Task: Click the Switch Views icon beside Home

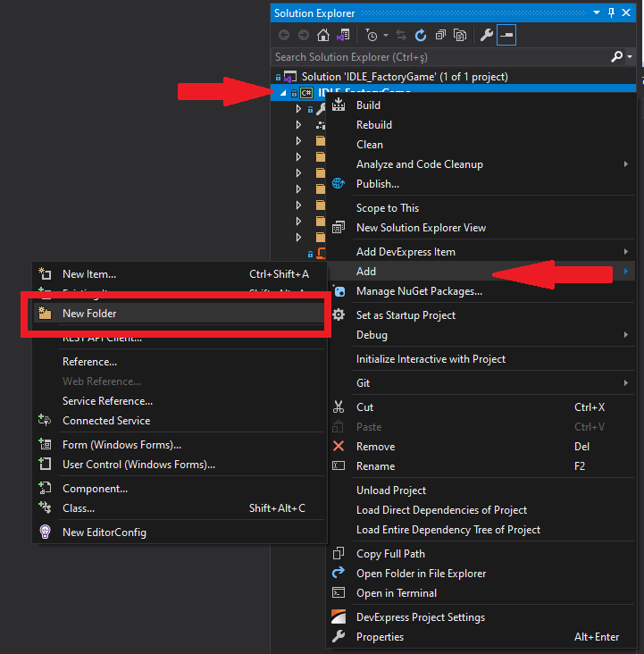Action: pos(342,36)
